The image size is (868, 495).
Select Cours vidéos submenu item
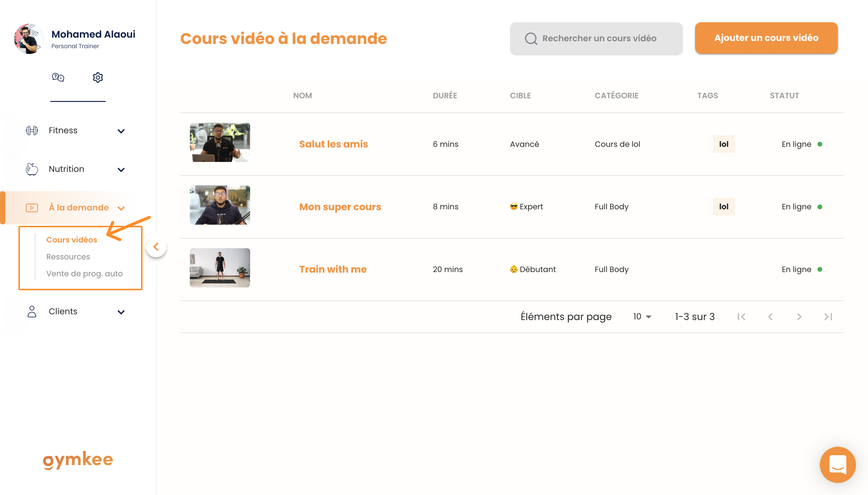72,240
